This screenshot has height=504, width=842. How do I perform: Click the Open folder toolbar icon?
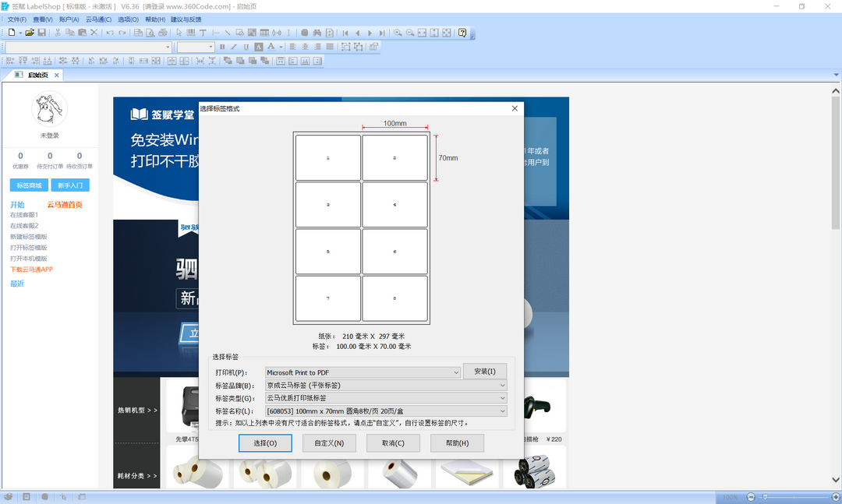click(x=30, y=33)
